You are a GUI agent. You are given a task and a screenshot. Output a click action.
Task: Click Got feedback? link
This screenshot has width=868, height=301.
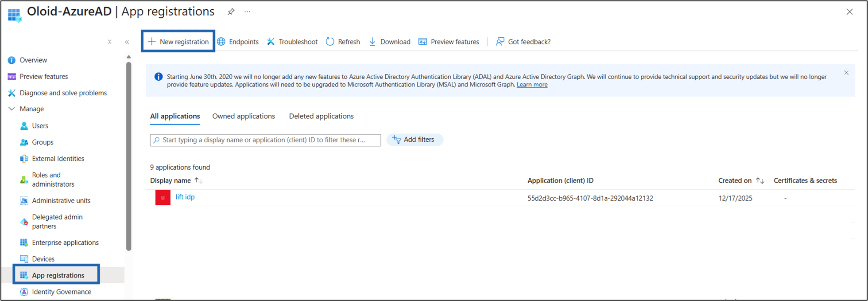point(523,42)
